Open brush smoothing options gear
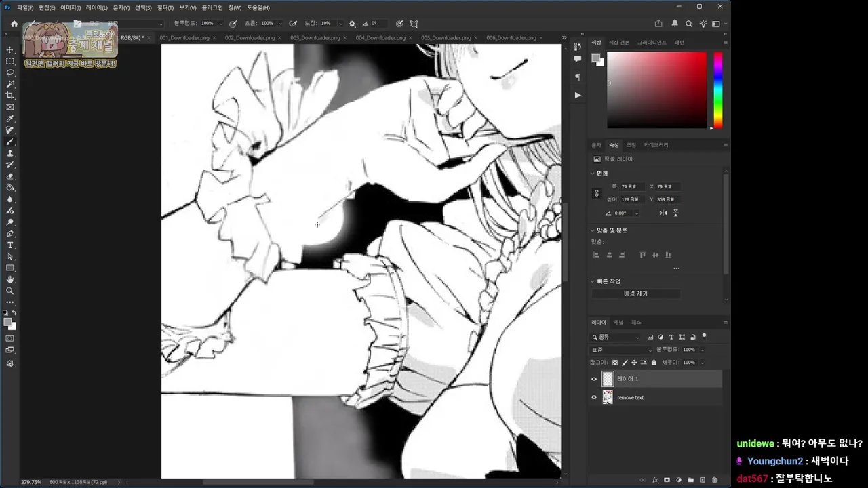This screenshot has height=488, width=868. (352, 23)
